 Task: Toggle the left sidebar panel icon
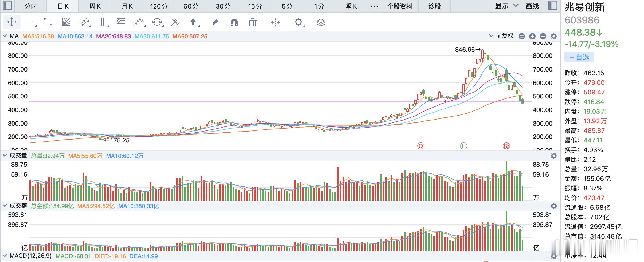(x=7, y=6)
